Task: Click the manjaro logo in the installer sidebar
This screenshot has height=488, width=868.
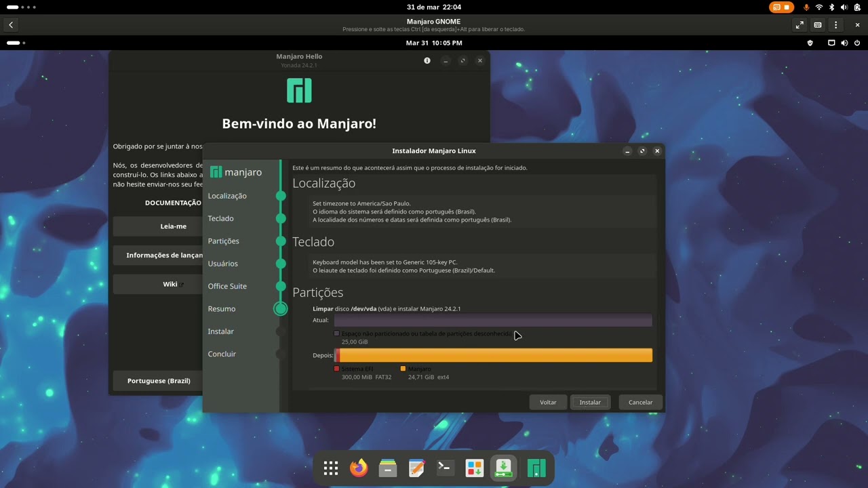Action: [235, 172]
